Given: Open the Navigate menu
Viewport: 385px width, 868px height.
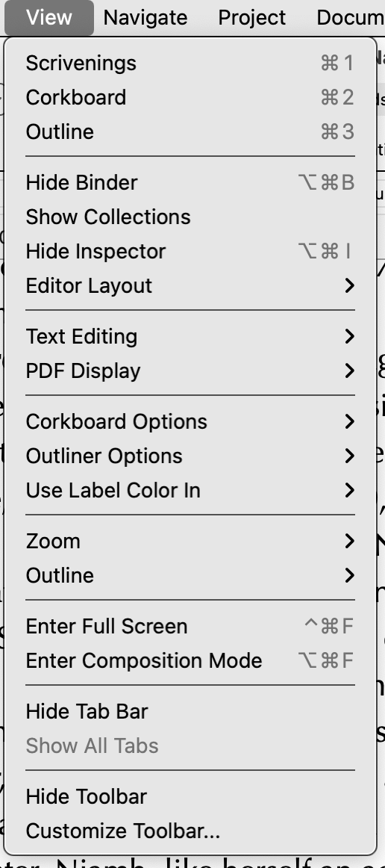Looking at the screenshot, I should [x=145, y=18].
